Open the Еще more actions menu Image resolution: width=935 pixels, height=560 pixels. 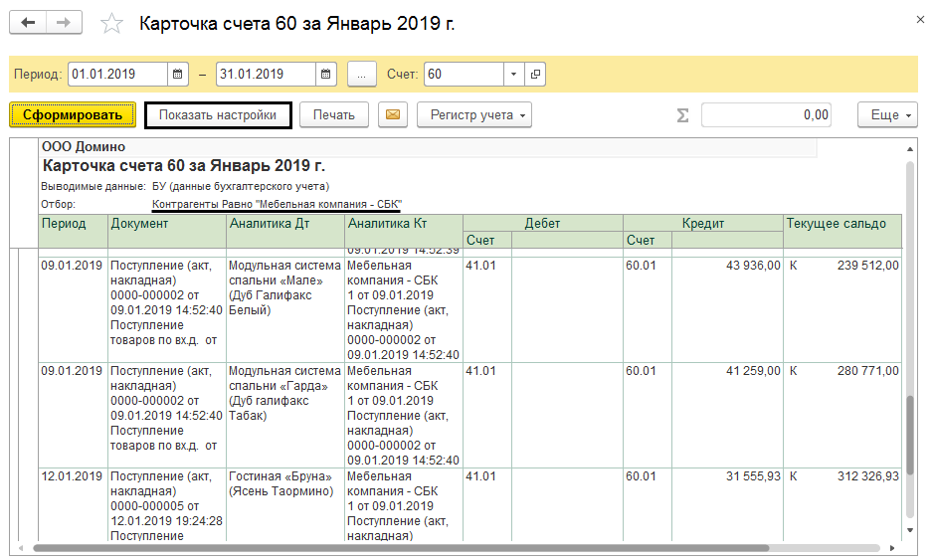click(x=886, y=115)
